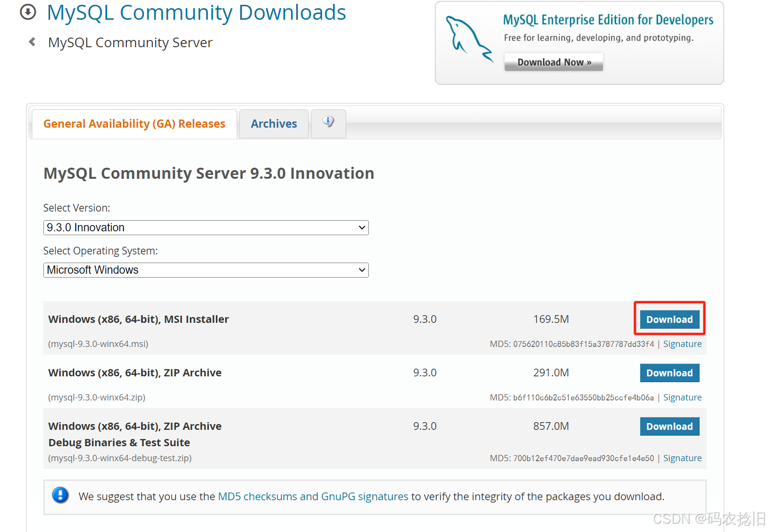The width and height of the screenshot is (768, 532).
Task: Open Signature link for mysql-9.3.0-winx64.zip
Action: (682, 397)
